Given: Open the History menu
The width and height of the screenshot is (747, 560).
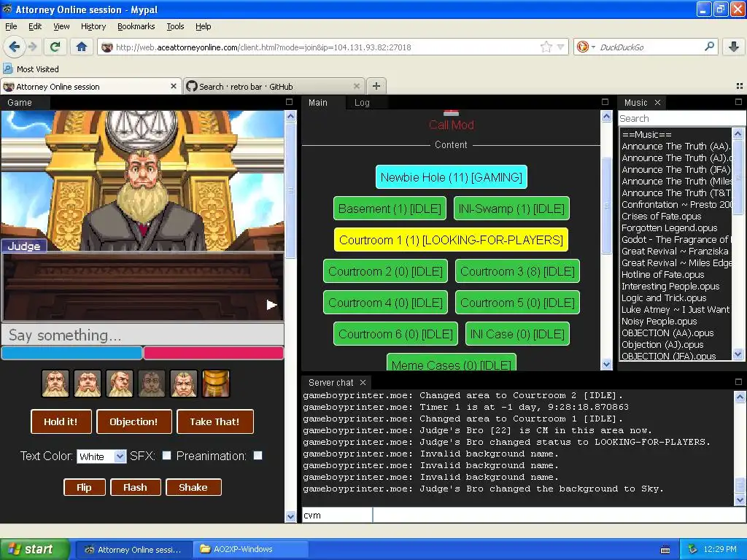Looking at the screenshot, I should coord(93,26).
